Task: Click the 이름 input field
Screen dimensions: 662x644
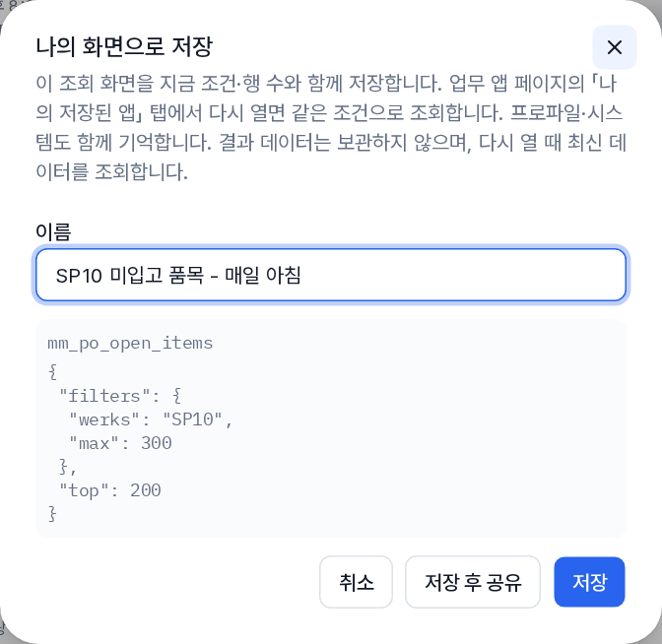Action: coord(331,275)
